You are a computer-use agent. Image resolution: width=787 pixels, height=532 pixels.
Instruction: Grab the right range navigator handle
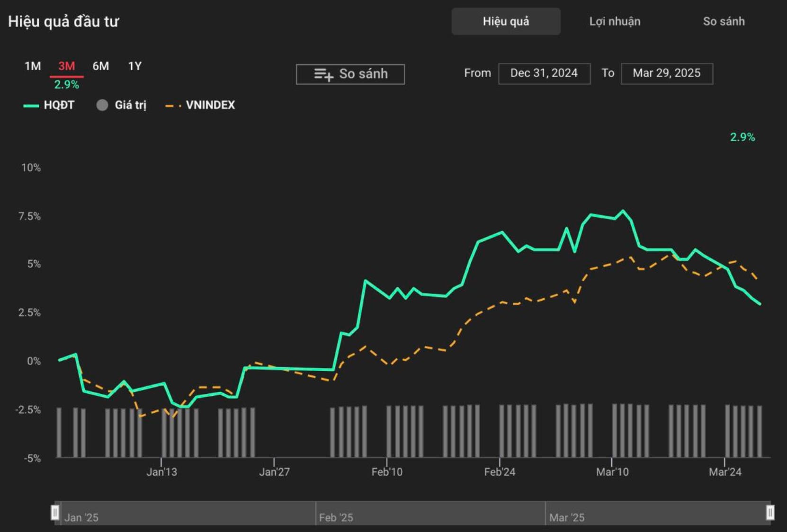(x=770, y=513)
